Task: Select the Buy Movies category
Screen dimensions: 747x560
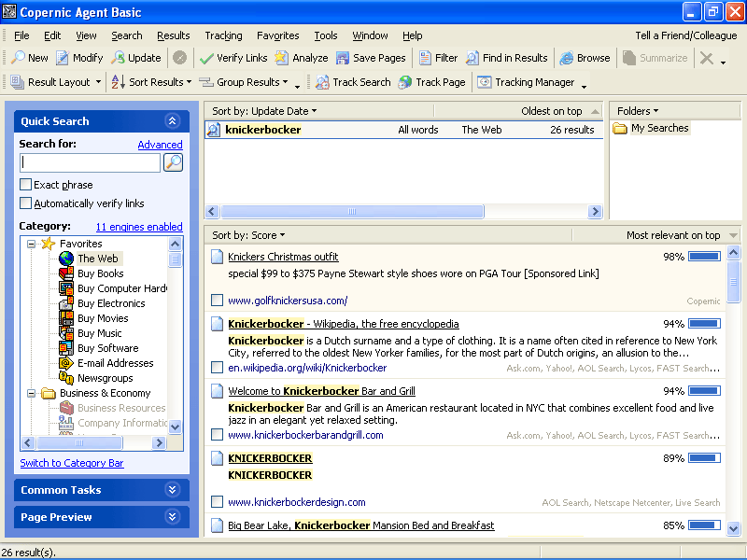Action: (x=103, y=318)
